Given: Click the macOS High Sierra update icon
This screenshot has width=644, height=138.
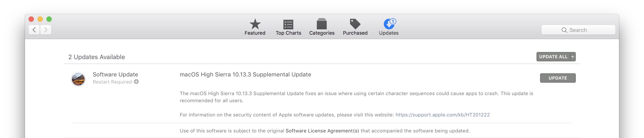Looking at the screenshot, I should click(78, 79).
